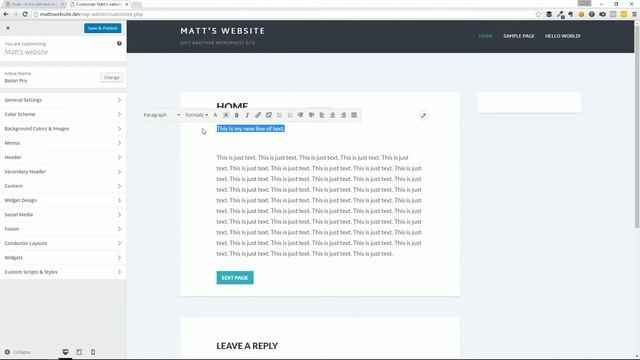
Task: Open the HELLO WORLD! menu link
Action: pos(562,36)
